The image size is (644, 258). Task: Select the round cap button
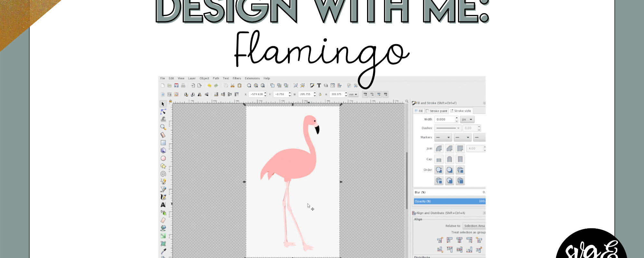[450, 159]
